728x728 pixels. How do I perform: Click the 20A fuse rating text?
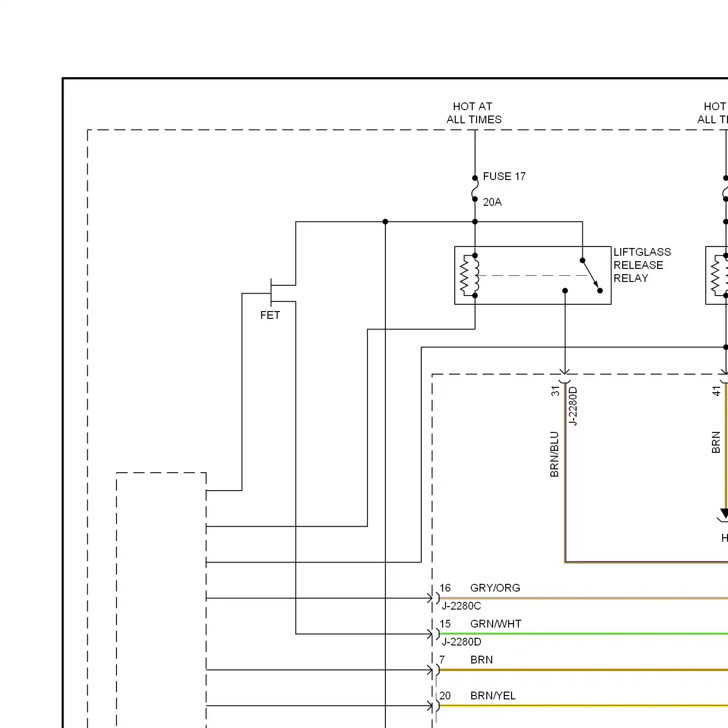tap(492, 202)
